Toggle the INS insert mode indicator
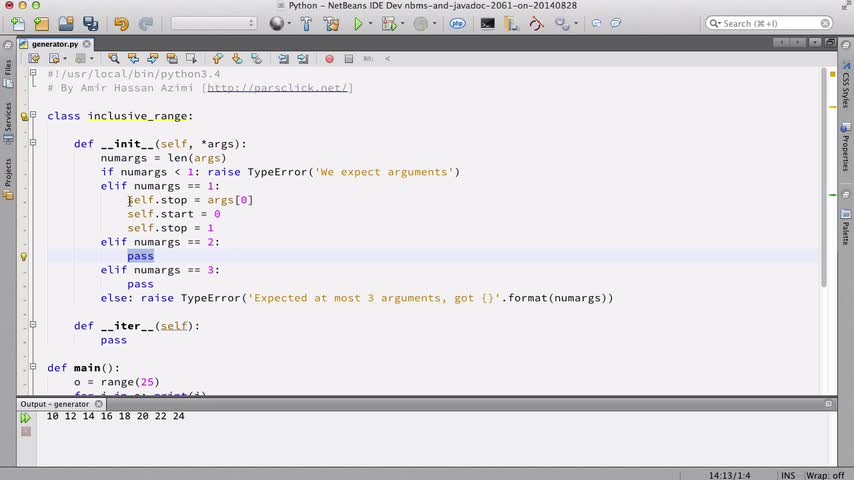 (x=788, y=475)
